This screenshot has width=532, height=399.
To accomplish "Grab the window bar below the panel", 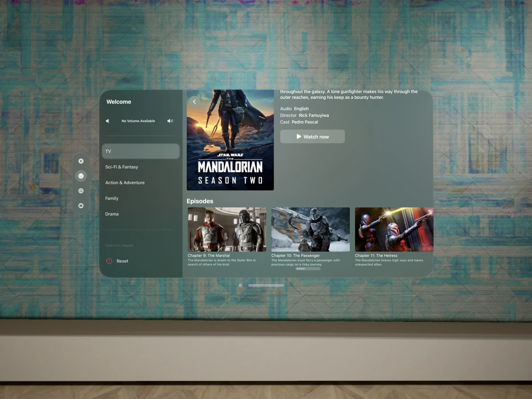I will [266, 285].
